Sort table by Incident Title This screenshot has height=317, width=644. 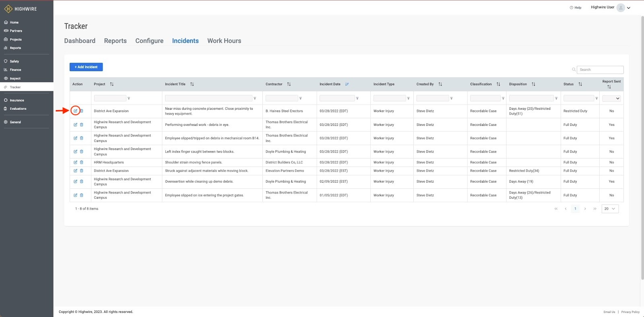click(x=192, y=84)
